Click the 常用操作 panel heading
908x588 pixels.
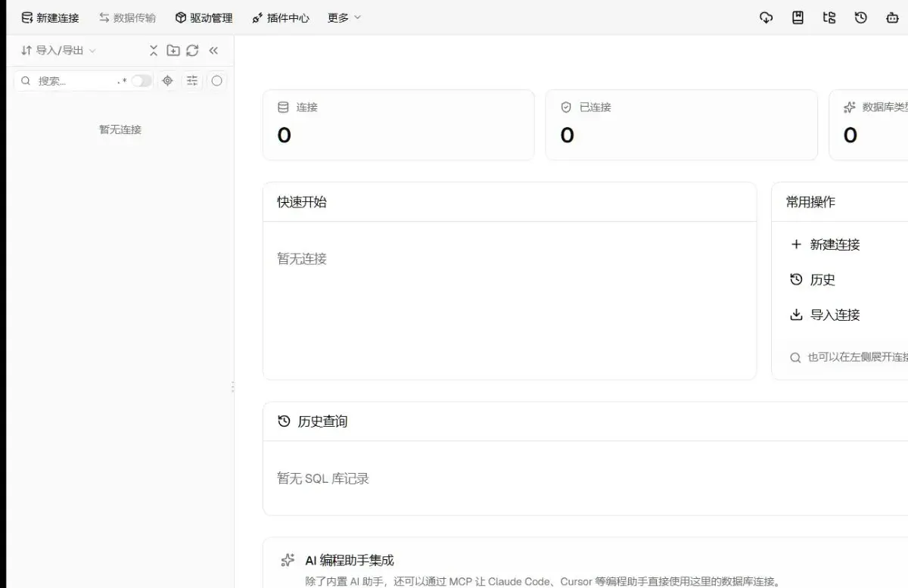click(810, 202)
